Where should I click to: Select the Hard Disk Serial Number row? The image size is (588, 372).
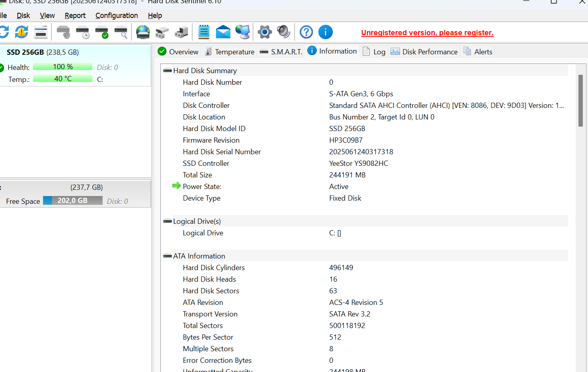tap(222, 152)
